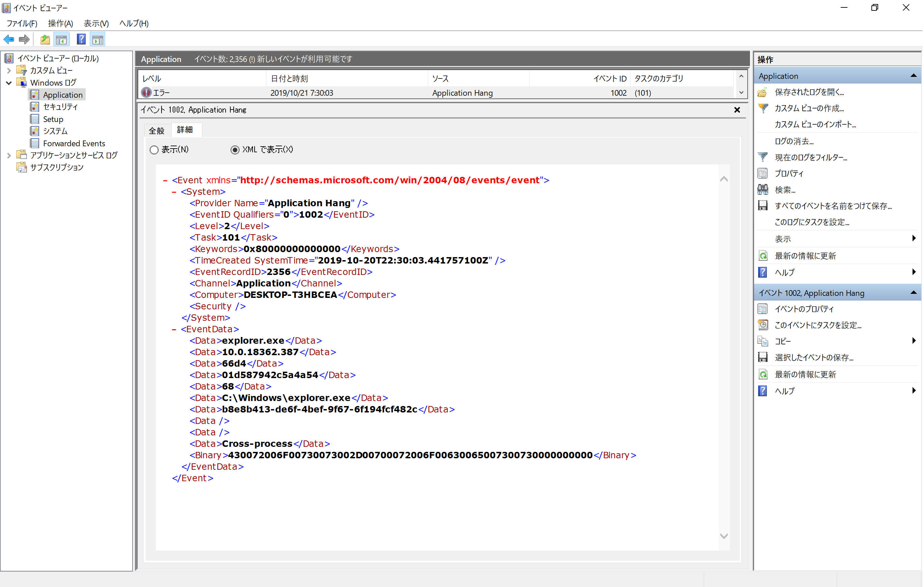Sort by the ソース column header
The height and width of the screenshot is (587, 924).
tap(479, 79)
